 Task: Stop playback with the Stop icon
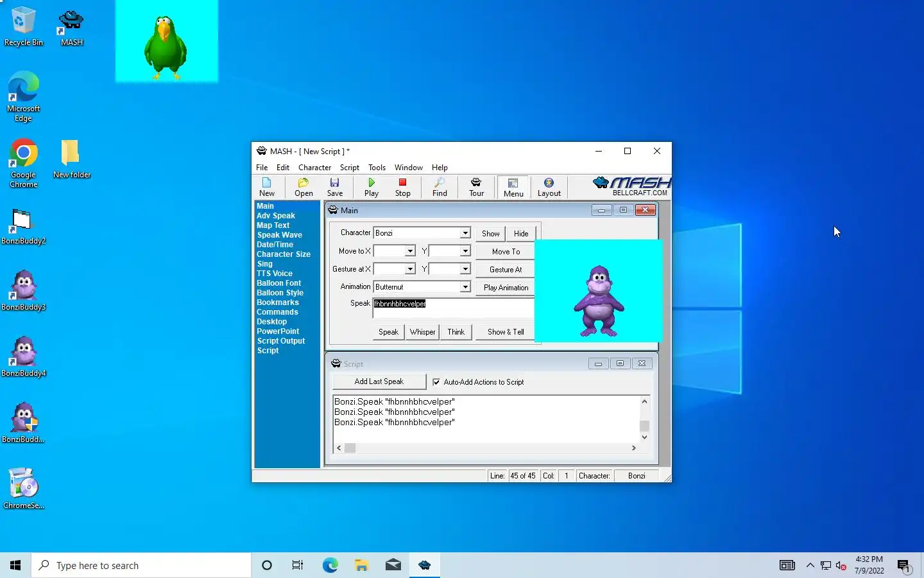(403, 187)
